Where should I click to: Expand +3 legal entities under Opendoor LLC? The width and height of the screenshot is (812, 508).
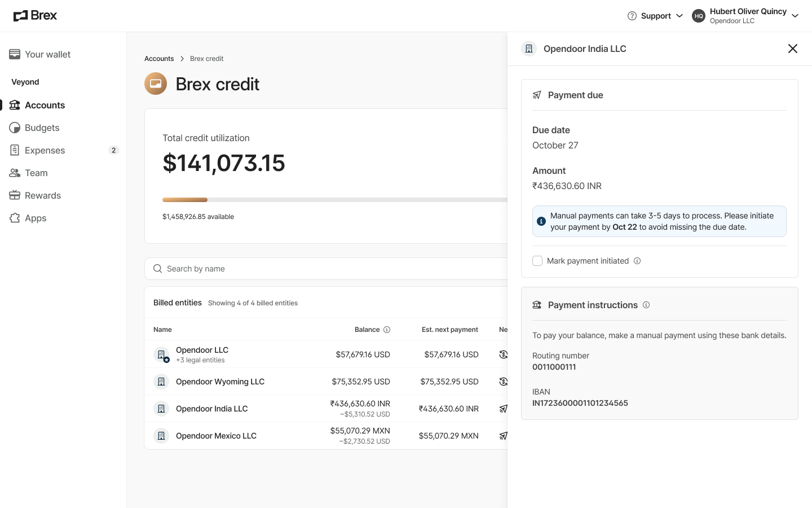200,360
